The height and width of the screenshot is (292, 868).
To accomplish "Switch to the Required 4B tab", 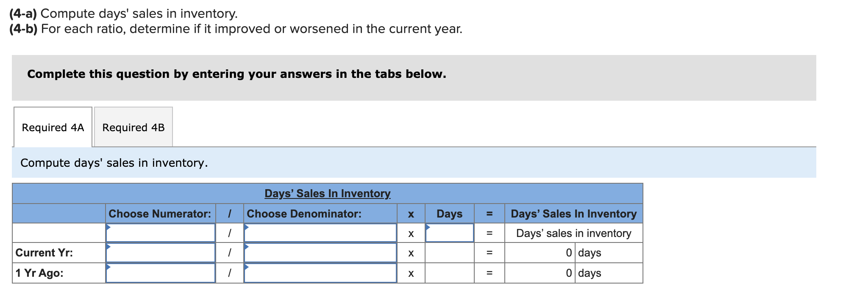I will (133, 127).
